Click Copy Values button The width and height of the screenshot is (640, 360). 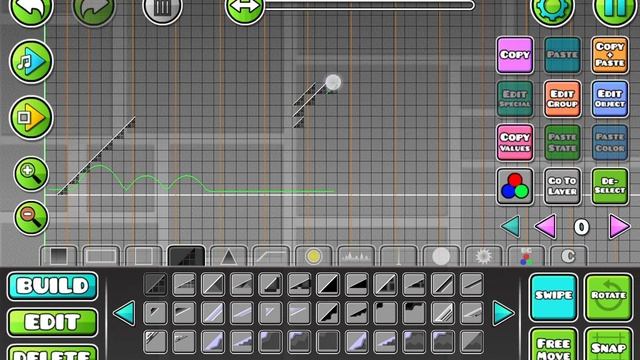click(515, 142)
